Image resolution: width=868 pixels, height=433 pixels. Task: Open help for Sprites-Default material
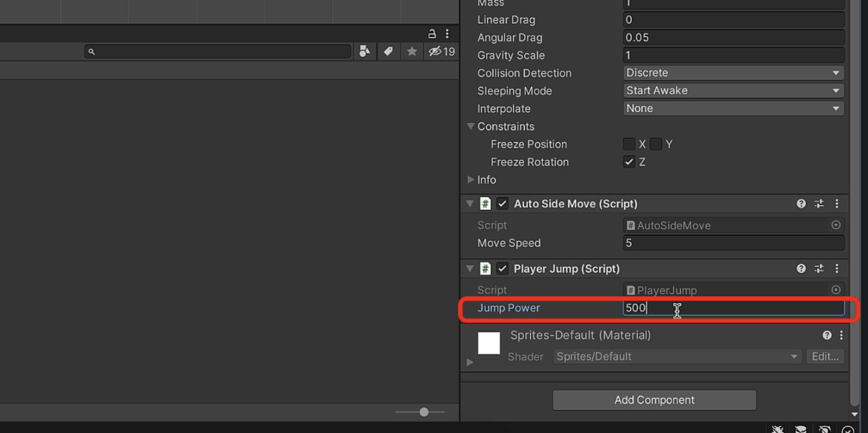[827, 335]
